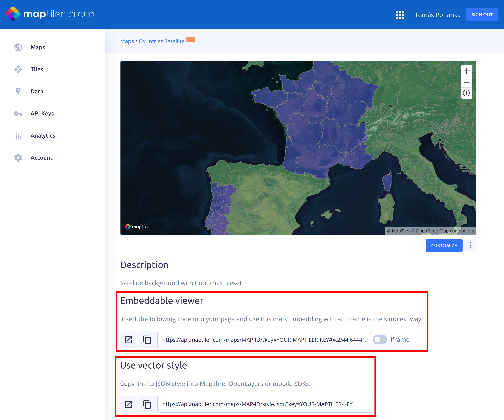
Task: Open the three-dot more options menu
Action: [470, 245]
